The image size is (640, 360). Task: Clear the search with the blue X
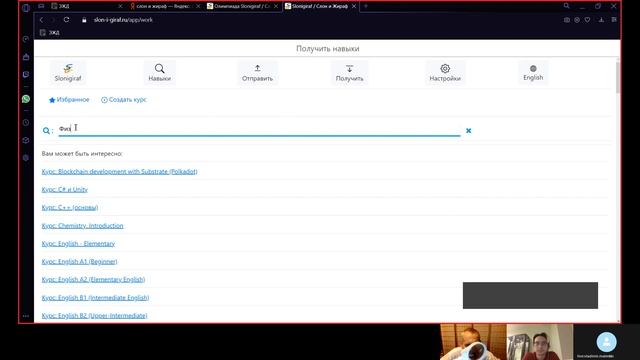click(x=469, y=131)
